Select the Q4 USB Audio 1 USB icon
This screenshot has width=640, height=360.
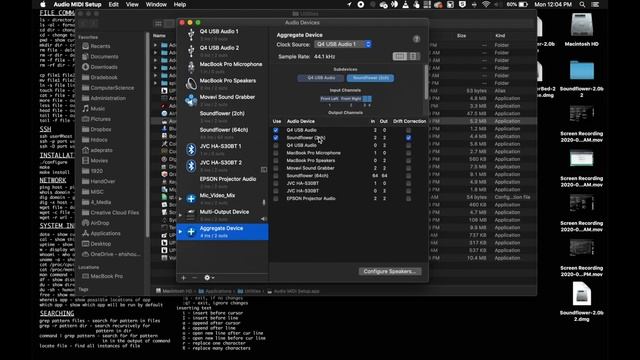191,35
